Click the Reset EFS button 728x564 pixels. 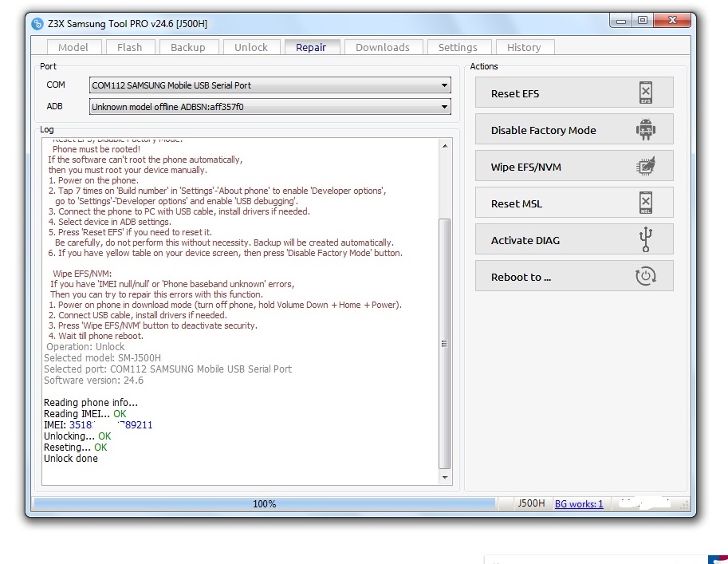point(574,93)
